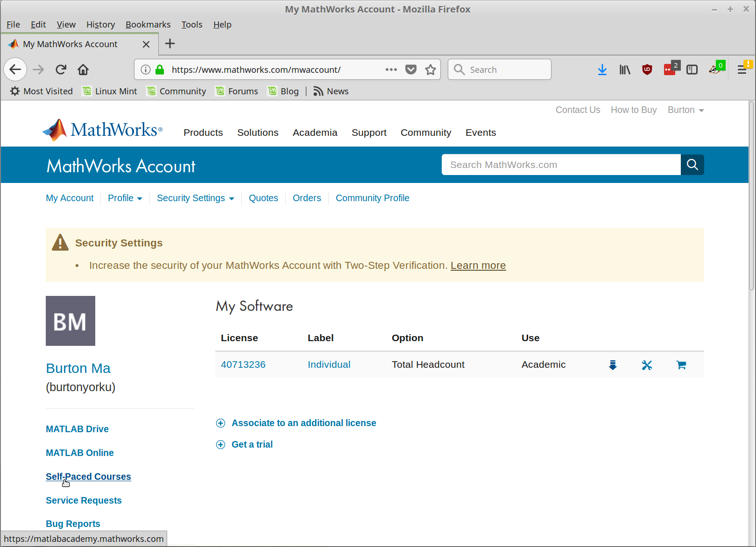
Task: Open license number 40713236
Action: point(243,365)
